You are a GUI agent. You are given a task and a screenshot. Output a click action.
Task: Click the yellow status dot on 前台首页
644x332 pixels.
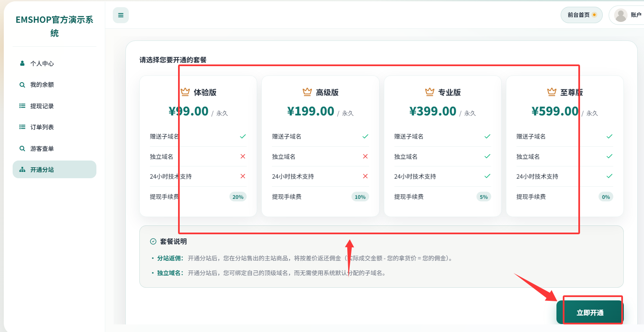click(x=595, y=14)
